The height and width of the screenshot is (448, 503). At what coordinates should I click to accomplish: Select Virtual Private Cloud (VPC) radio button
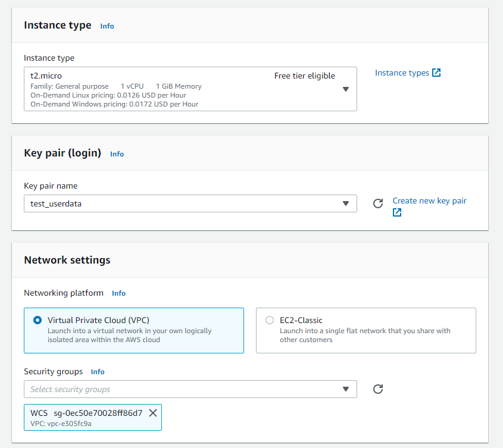coord(38,320)
